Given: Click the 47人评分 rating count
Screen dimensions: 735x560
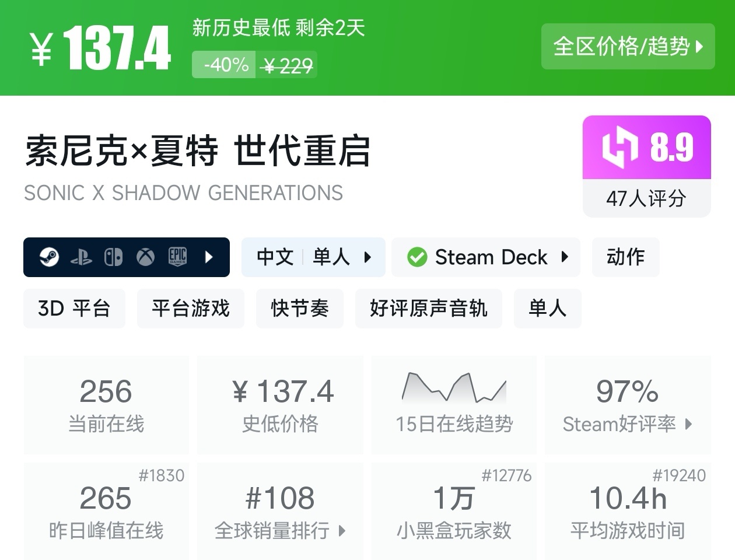Looking at the screenshot, I should click(x=646, y=198).
